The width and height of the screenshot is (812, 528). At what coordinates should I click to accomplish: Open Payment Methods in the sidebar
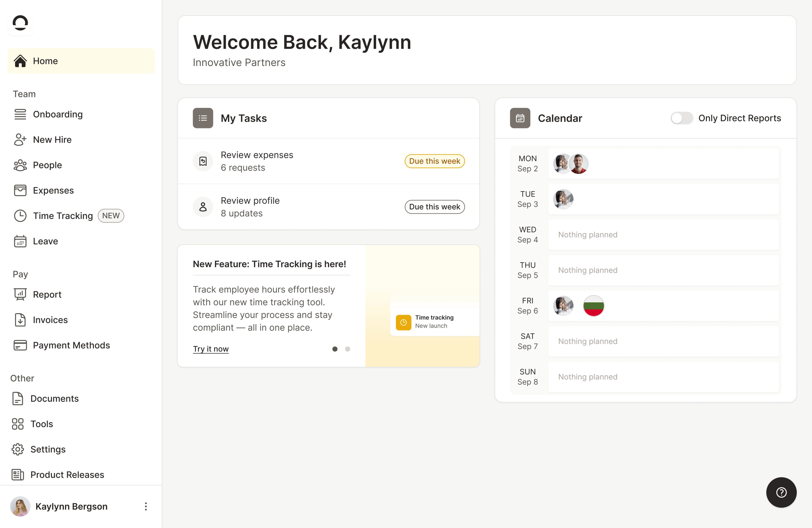pyautogui.click(x=71, y=345)
